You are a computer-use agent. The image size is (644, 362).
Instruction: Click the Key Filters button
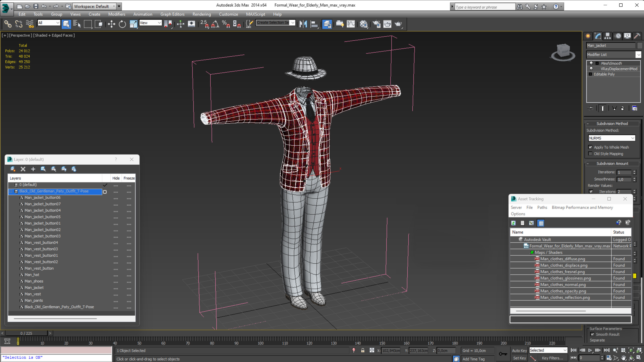pyautogui.click(x=552, y=358)
